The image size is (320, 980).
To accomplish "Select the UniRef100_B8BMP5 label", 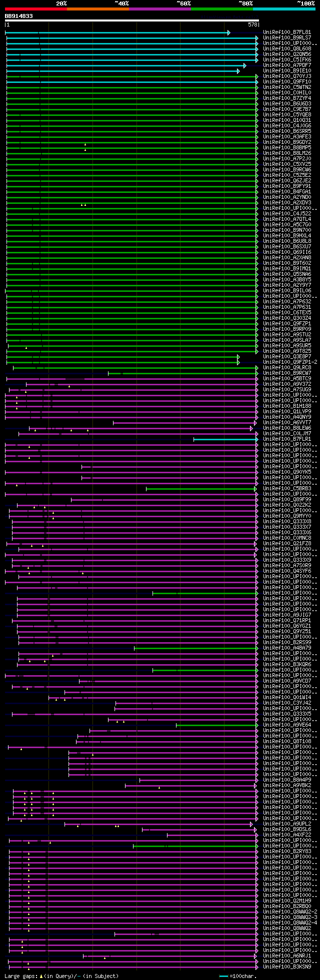I will coord(287,148).
